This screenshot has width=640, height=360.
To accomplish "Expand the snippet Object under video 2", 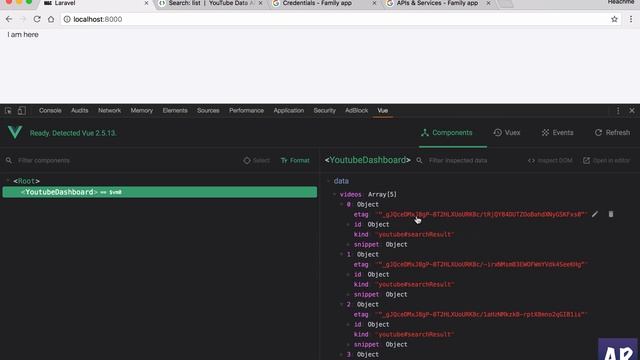I will pos(348,344).
